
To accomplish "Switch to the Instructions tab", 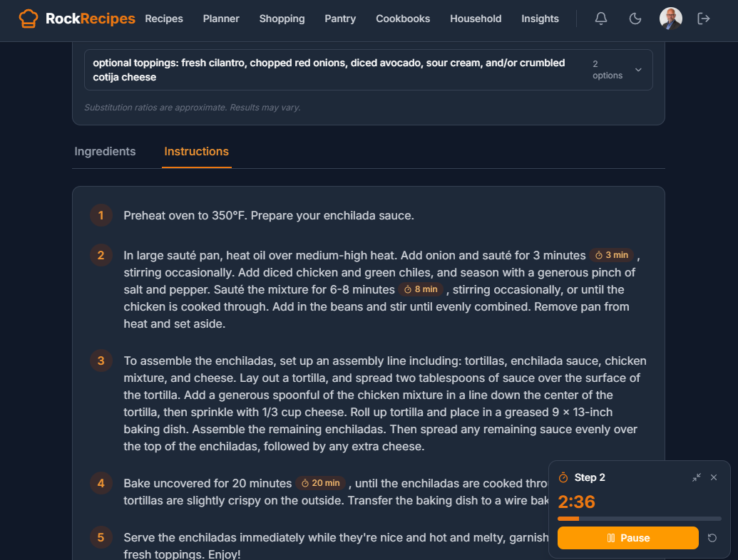I will pos(196,151).
